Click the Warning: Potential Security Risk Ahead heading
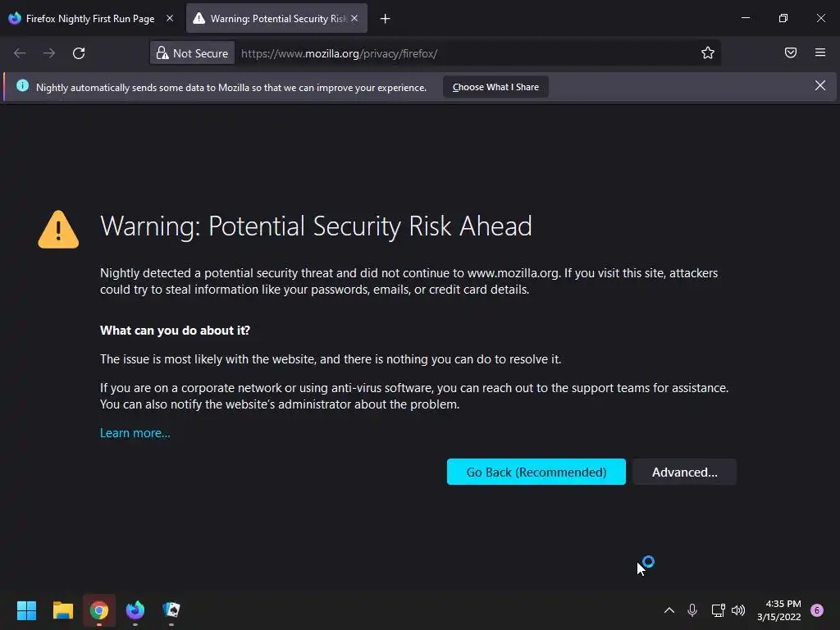This screenshot has width=840, height=630. point(316,226)
